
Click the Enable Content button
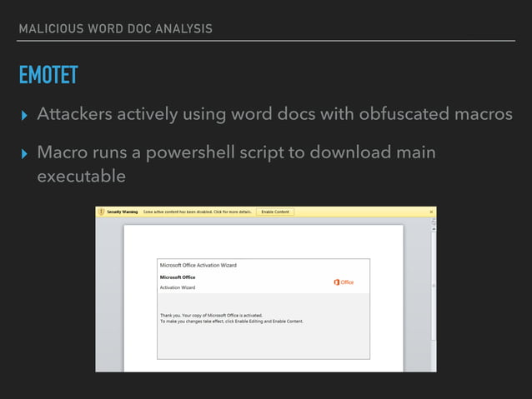coord(275,212)
